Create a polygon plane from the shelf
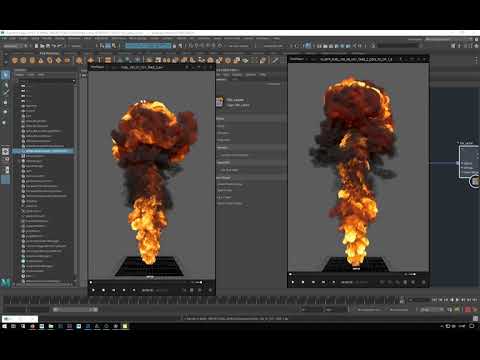Viewport: 480px width, 360px height. 58,60
